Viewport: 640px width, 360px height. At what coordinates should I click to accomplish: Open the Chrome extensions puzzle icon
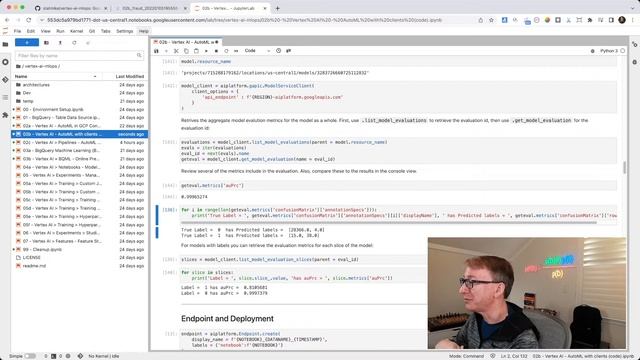[589, 20]
